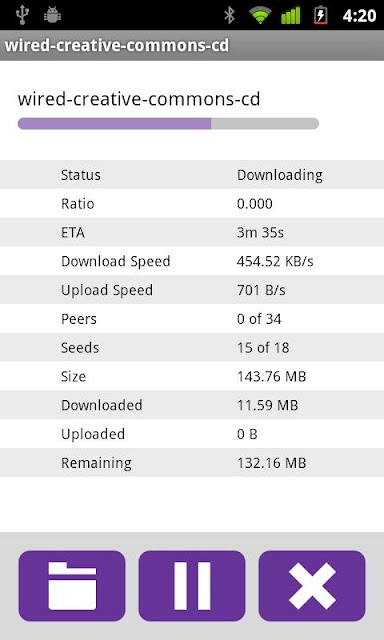The image size is (384, 640).
Task: Select the Status Downloading row
Action: (x=192, y=175)
